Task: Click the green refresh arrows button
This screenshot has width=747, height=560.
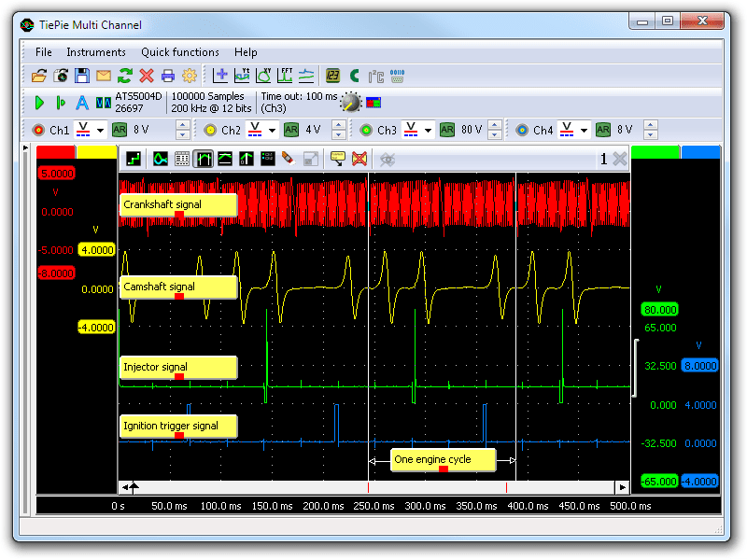Action: pyautogui.click(x=125, y=76)
